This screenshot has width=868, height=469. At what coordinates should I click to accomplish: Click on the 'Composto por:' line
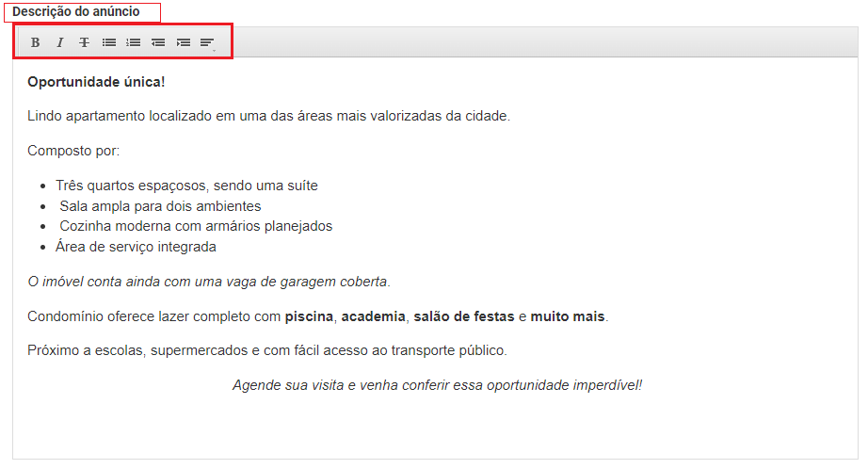coord(73,151)
